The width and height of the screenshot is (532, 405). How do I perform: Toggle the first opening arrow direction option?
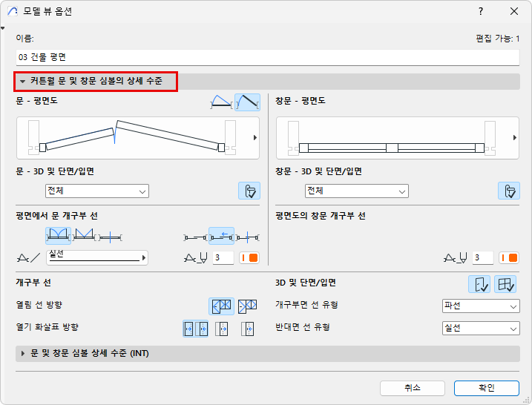pyautogui.click(x=196, y=328)
